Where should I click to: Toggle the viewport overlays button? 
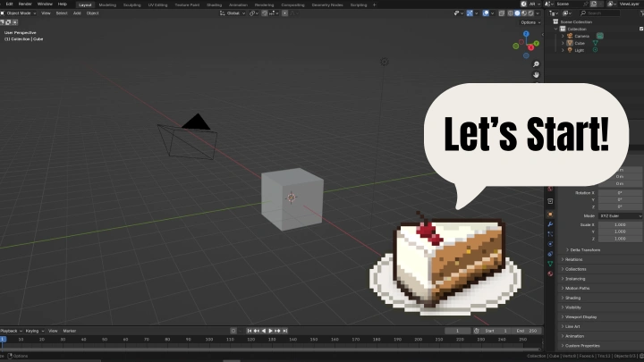tap(484, 13)
